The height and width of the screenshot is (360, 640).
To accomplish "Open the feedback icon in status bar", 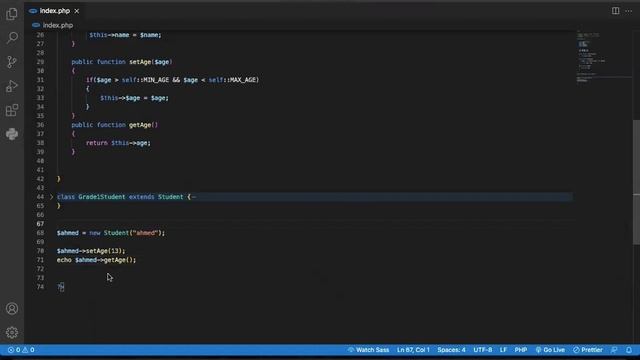I will pyautogui.click(x=614, y=350).
